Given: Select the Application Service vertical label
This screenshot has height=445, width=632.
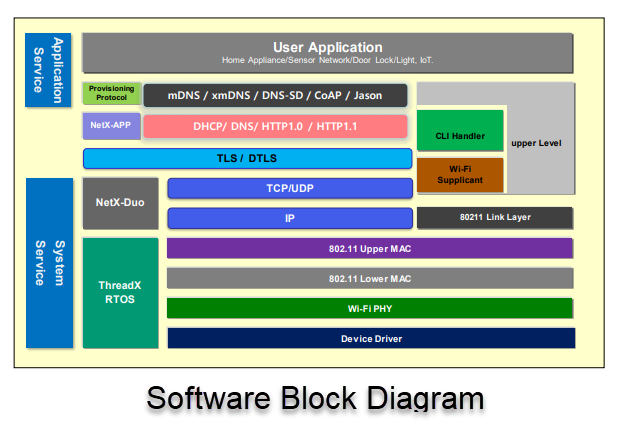Looking at the screenshot, I should 48,70.
